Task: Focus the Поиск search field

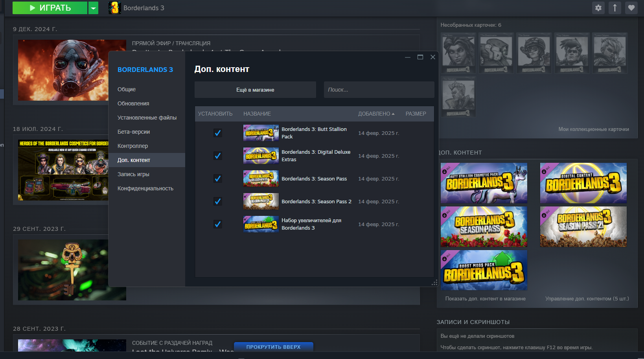Action: [379, 90]
